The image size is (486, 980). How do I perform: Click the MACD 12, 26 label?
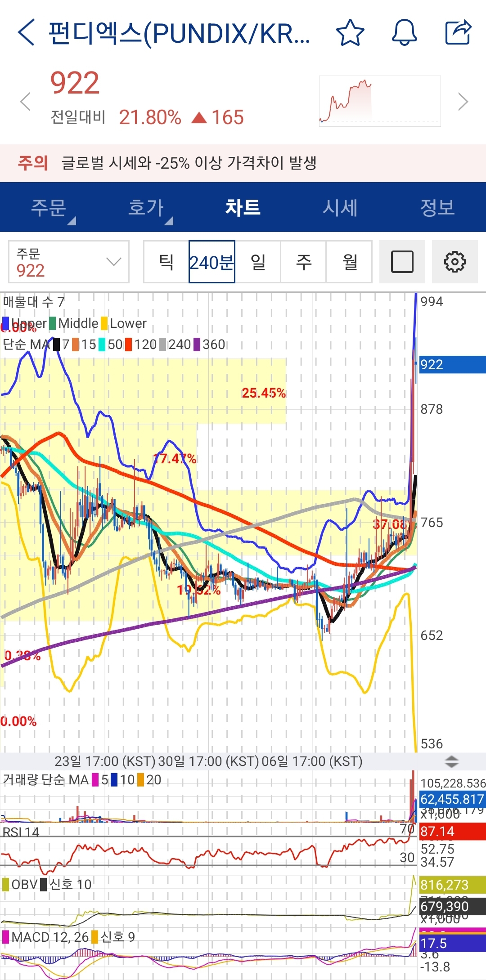pyautogui.click(x=50, y=937)
